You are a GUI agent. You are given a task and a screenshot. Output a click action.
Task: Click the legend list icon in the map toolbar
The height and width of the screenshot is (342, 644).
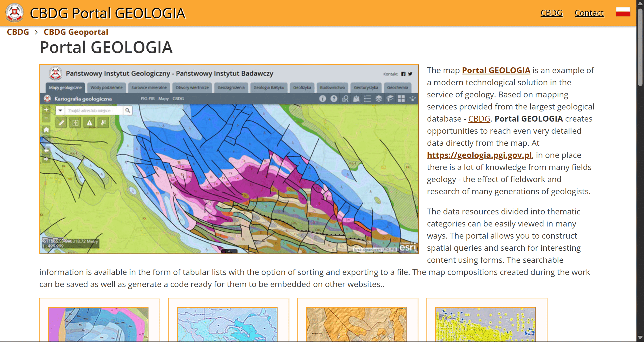(367, 99)
